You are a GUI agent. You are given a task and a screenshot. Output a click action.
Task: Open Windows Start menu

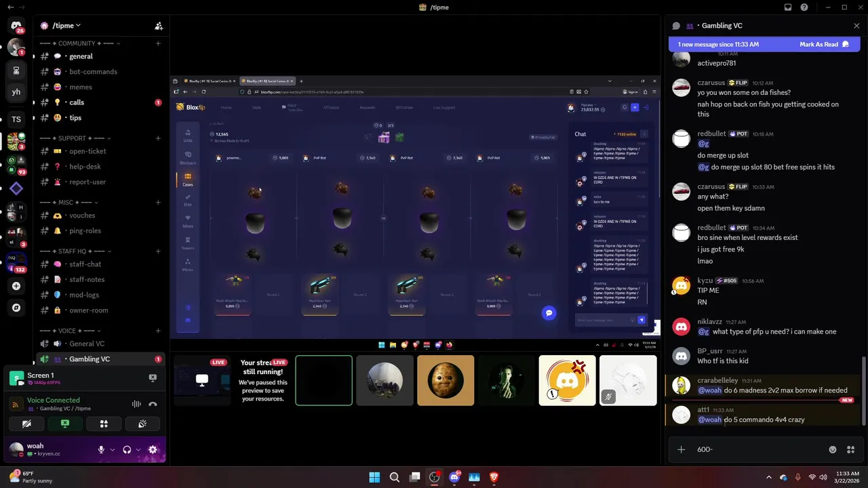[x=374, y=477]
